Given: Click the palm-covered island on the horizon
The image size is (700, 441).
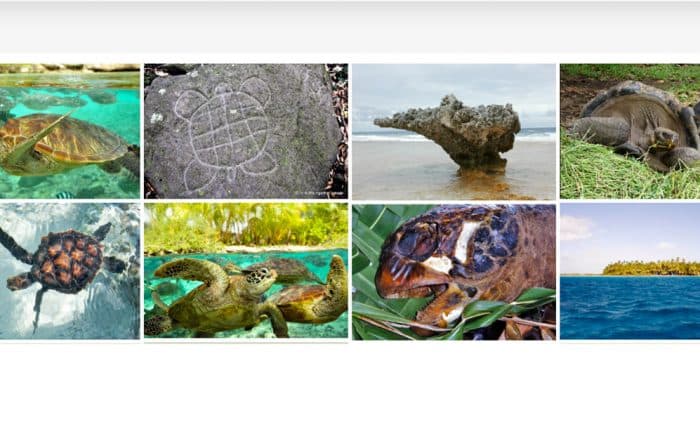Looking at the screenshot, I should point(651,268).
